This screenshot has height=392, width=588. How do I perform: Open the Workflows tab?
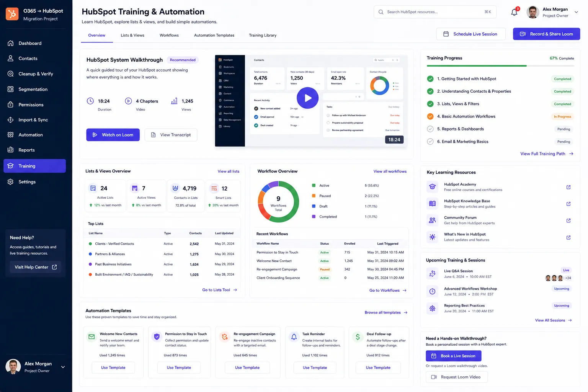tap(169, 35)
